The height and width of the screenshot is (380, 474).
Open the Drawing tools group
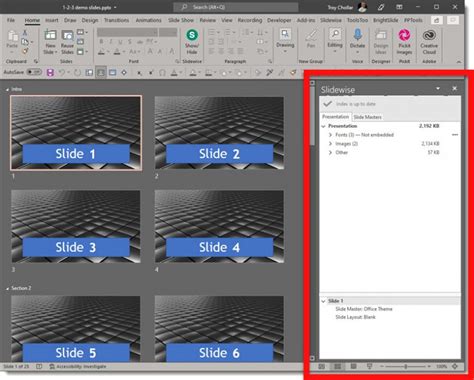pyautogui.click(x=285, y=41)
